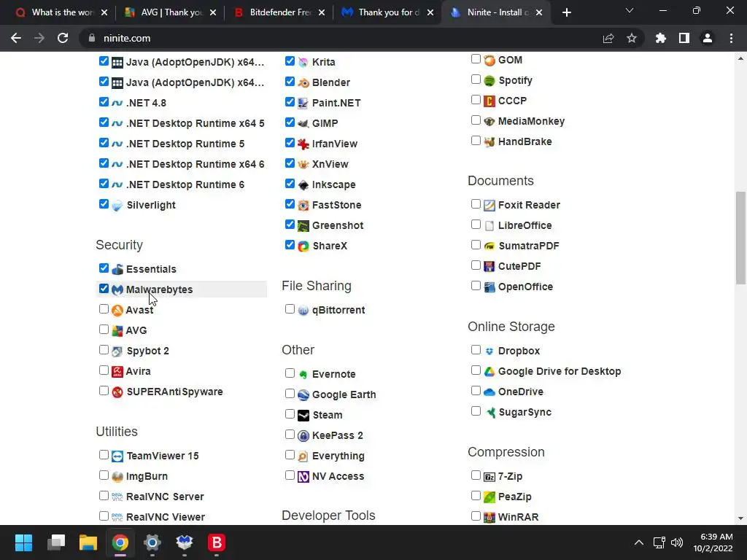The width and height of the screenshot is (747, 560).
Task: Uncheck the Krita checkbox
Action: [x=290, y=61]
